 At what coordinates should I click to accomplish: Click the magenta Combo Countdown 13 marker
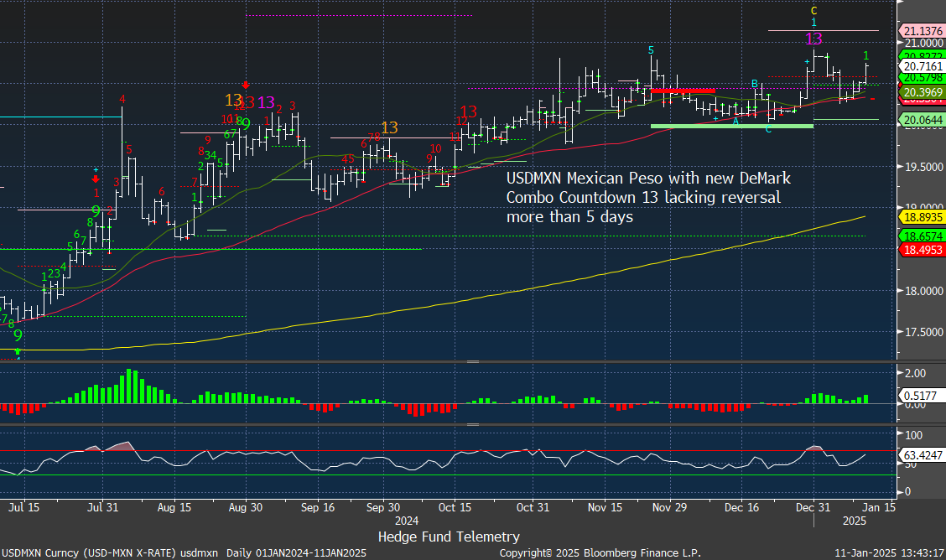coord(813,39)
